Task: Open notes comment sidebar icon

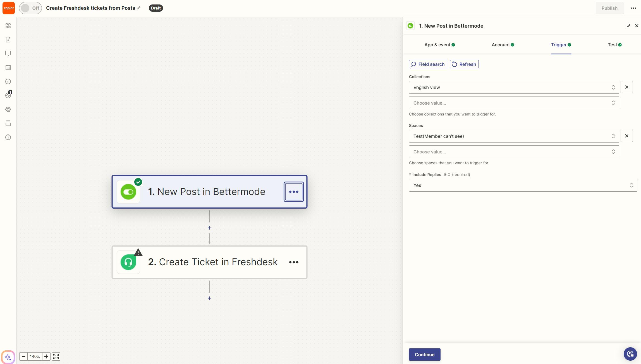Action: pos(8,54)
